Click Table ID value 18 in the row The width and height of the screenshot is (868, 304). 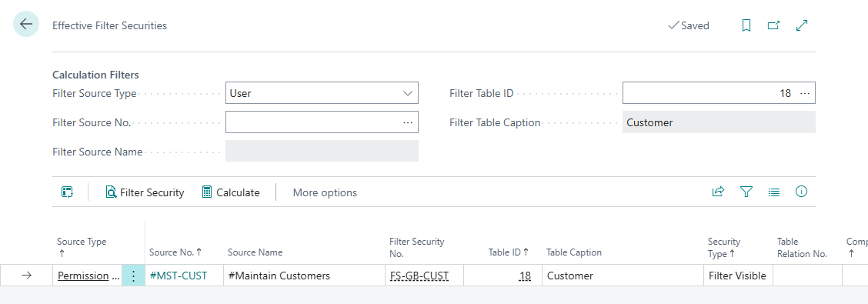coord(525,276)
